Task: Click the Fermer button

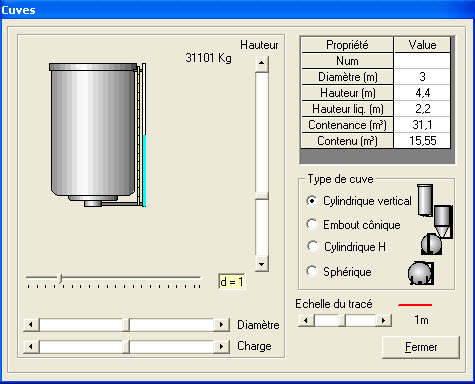Action: (421, 347)
